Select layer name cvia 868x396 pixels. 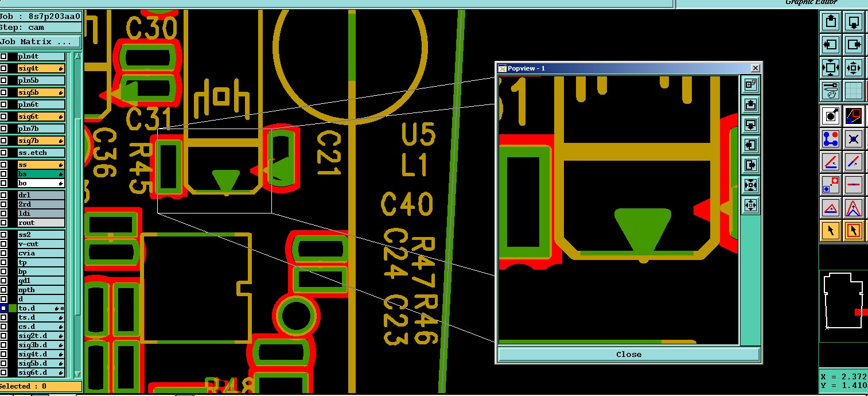click(41, 253)
